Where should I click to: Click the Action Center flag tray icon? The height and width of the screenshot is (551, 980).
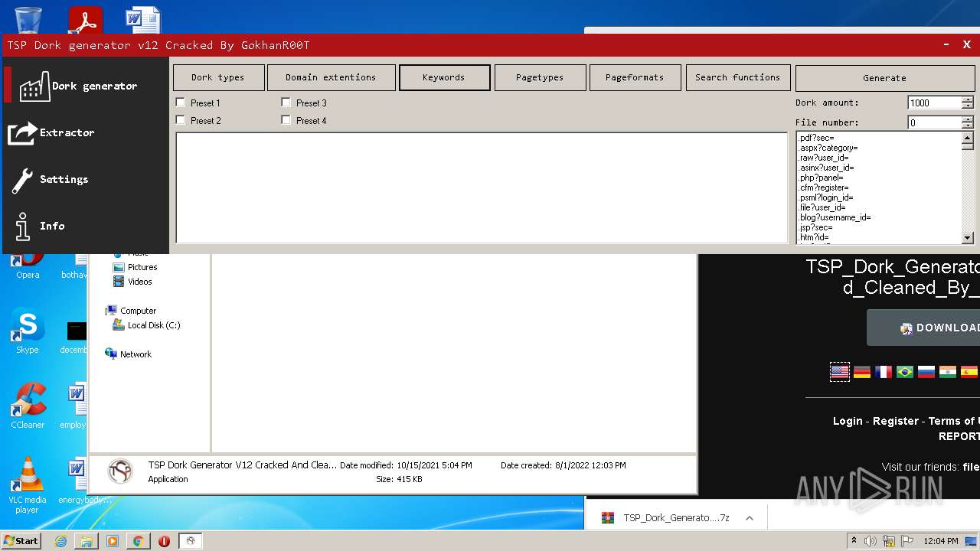(x=908, y=541)
